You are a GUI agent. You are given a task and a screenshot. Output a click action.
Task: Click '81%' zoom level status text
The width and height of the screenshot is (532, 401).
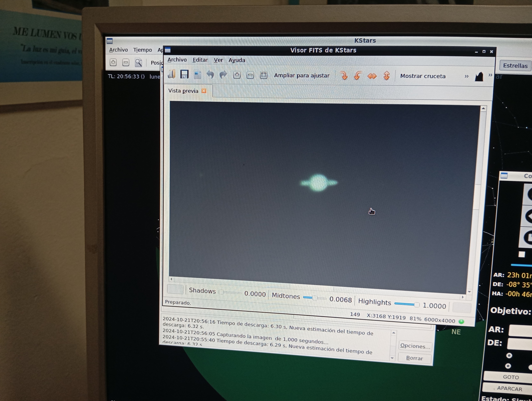coord(415,319)
